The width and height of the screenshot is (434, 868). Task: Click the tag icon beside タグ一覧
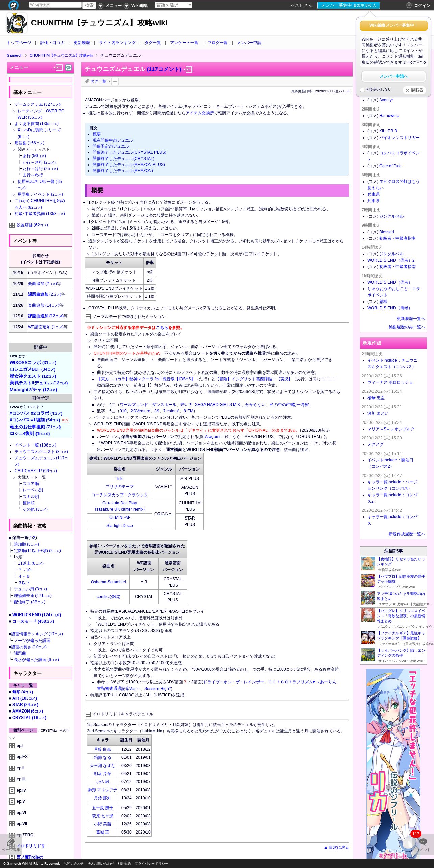87,81
